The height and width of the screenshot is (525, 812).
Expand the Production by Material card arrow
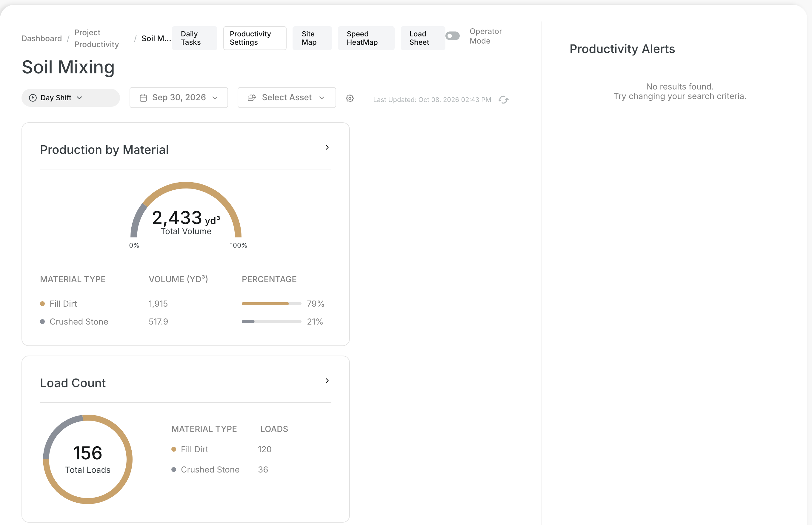point(327,147)
